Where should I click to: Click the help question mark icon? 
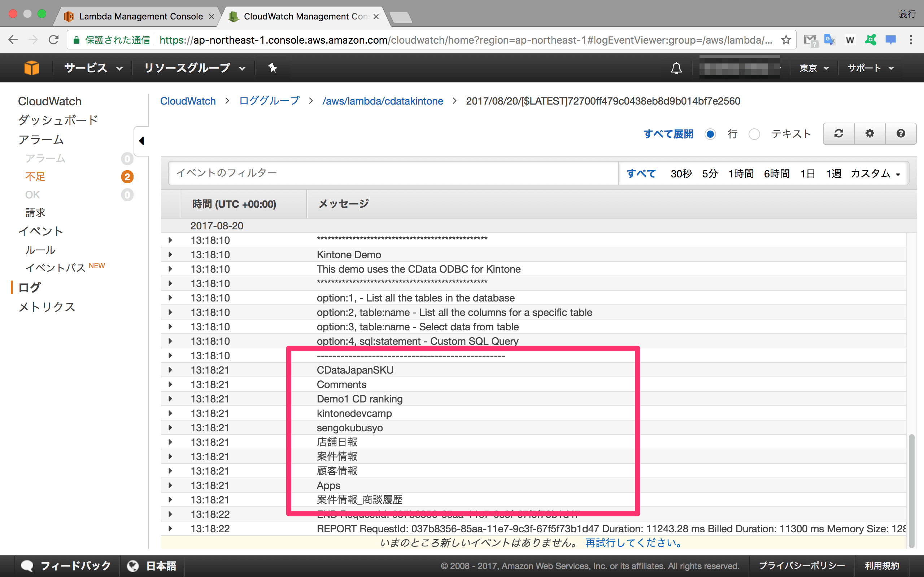[x=900, y=133]
